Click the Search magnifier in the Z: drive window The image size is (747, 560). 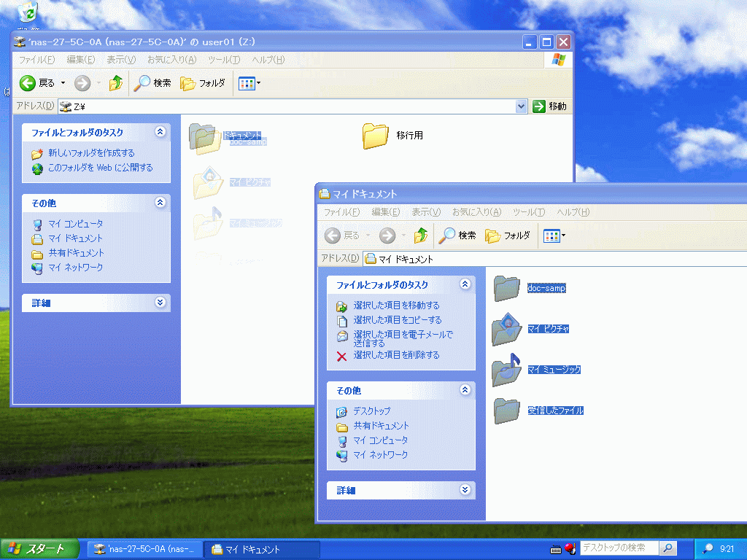click(142, 83)
